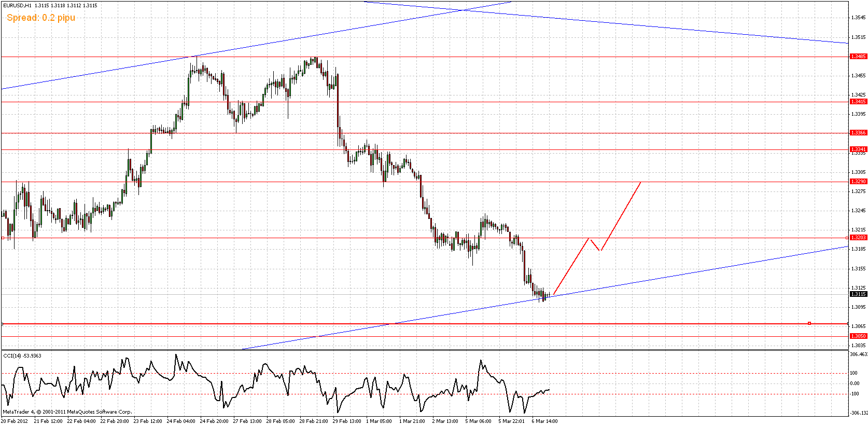Pick the 1.3395 price axis label
The height and width of the screenshot is (425, 868).
[x=859, y=114]
